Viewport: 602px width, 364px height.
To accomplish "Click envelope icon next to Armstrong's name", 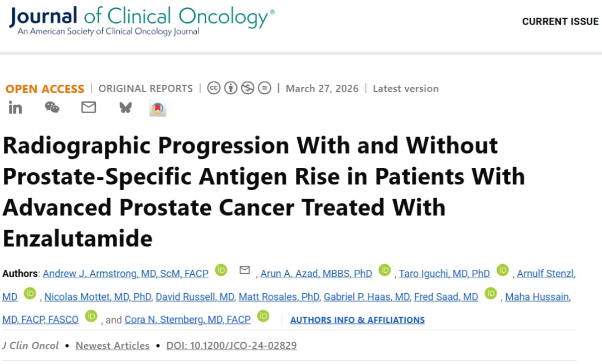I will pos(245,270).
